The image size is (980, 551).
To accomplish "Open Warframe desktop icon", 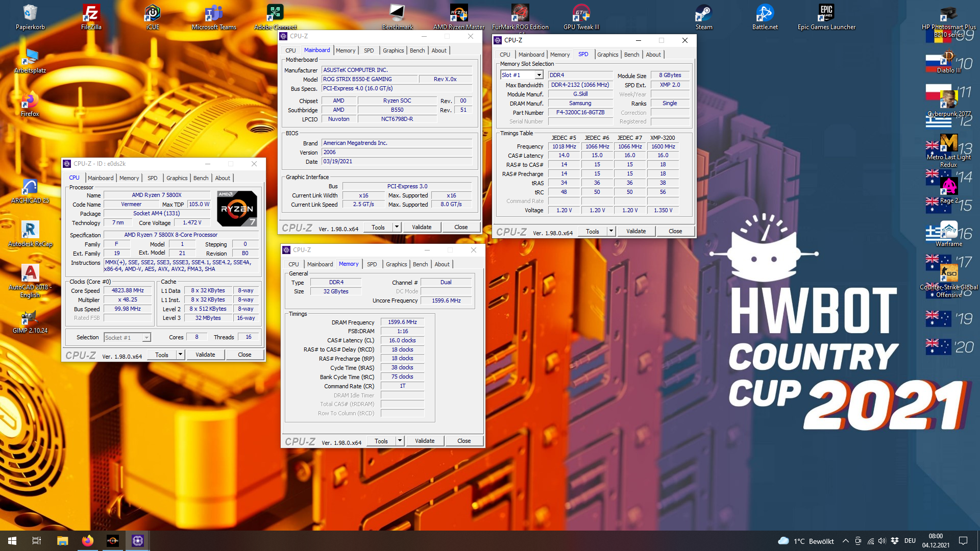I will tap(948, 234).
